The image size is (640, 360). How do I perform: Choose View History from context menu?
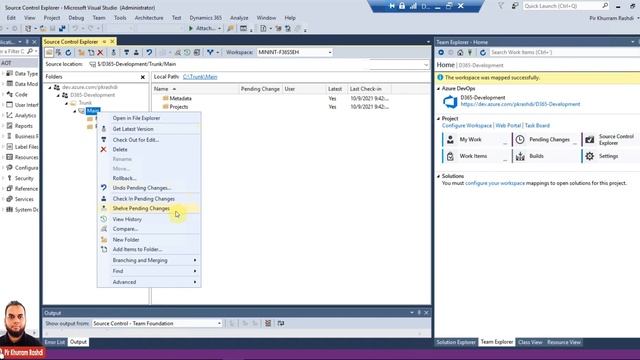[149, 219]
